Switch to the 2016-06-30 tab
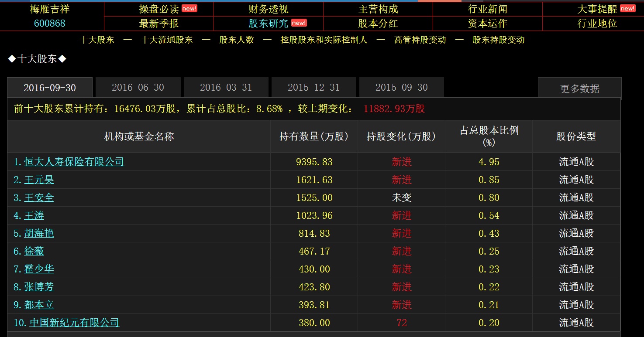This screenshot has height=337, width=644. click(138, 87)
